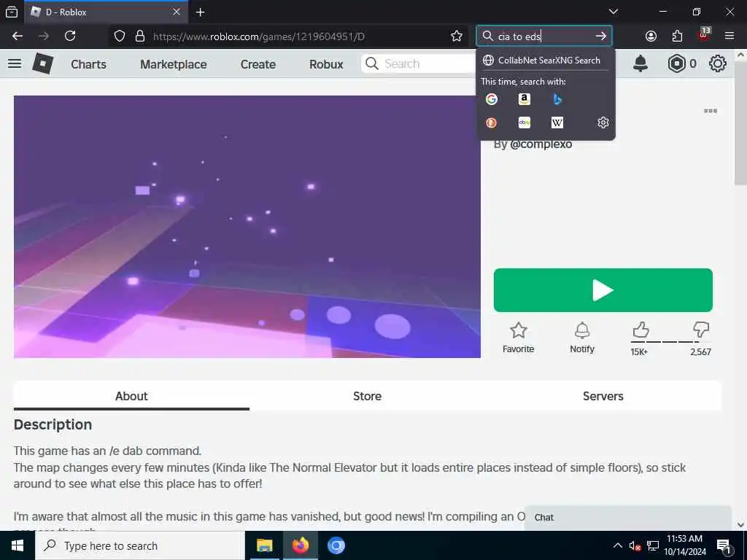Click the uBlock extension icon showing 13
The width and height of the screenshot is (747, 560).
(704, 35)
